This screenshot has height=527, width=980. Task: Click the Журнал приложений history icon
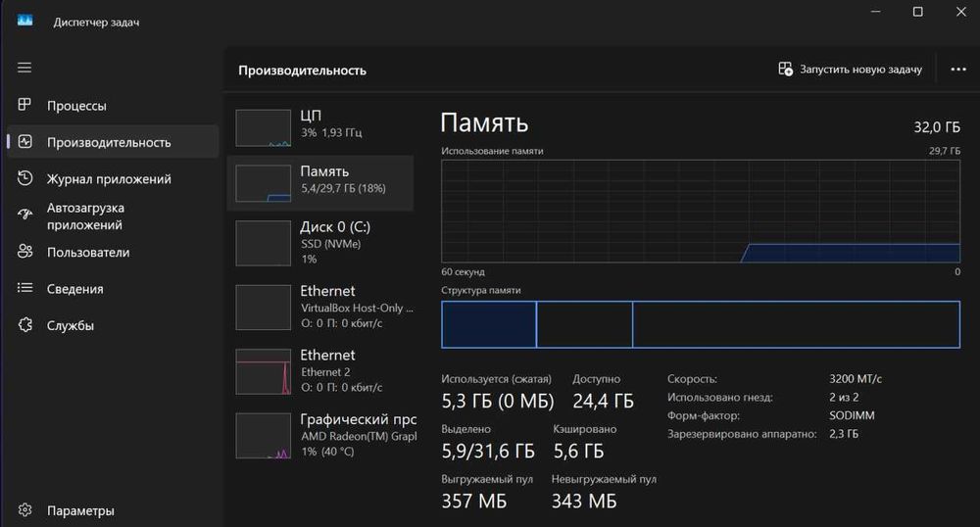pos(25,178)
